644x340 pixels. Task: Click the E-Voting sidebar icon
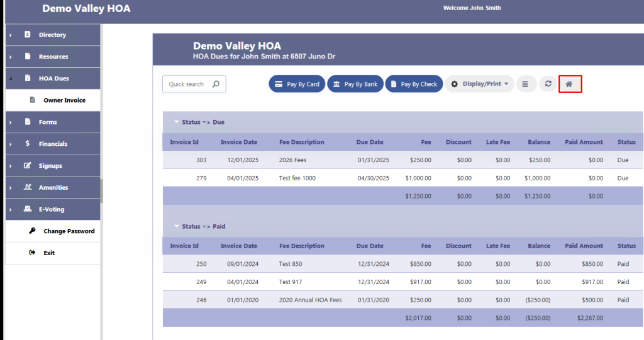pyautogui.click(x=28, y=209)
